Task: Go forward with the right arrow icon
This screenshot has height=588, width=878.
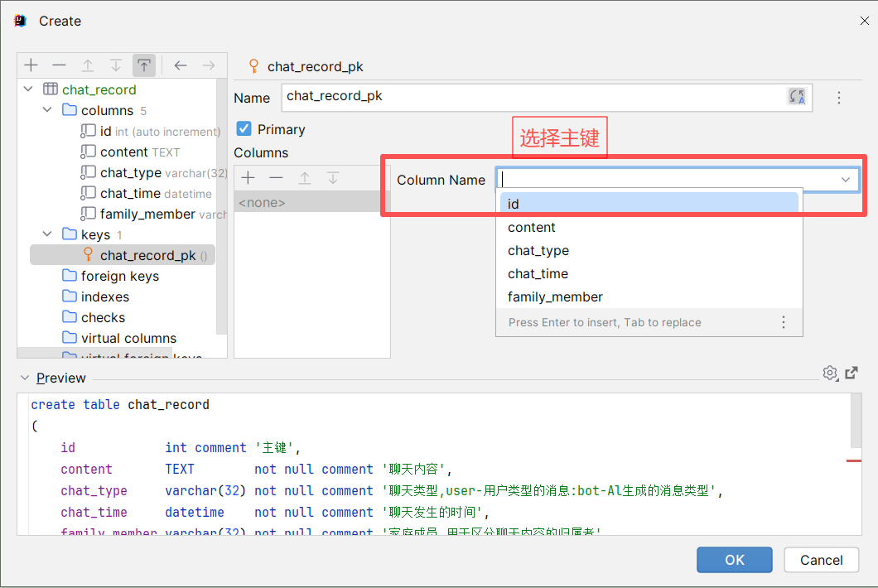Action: [x=209, y=65]
